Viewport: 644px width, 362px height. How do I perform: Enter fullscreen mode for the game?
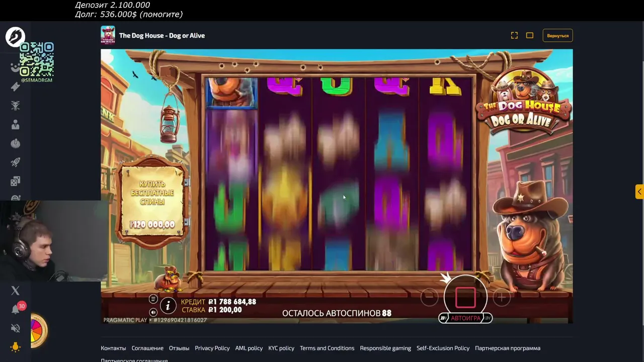(x=514, y=35)
